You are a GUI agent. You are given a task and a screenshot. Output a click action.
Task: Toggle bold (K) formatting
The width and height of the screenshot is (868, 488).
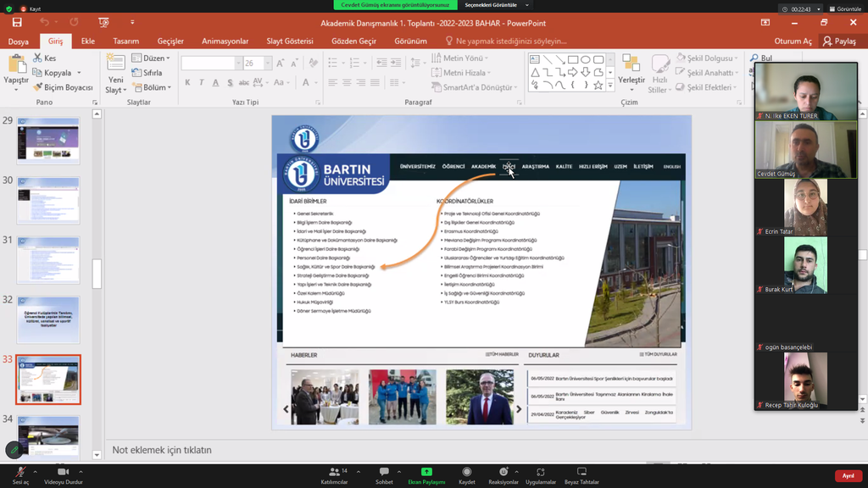click(x=187, y=82)
